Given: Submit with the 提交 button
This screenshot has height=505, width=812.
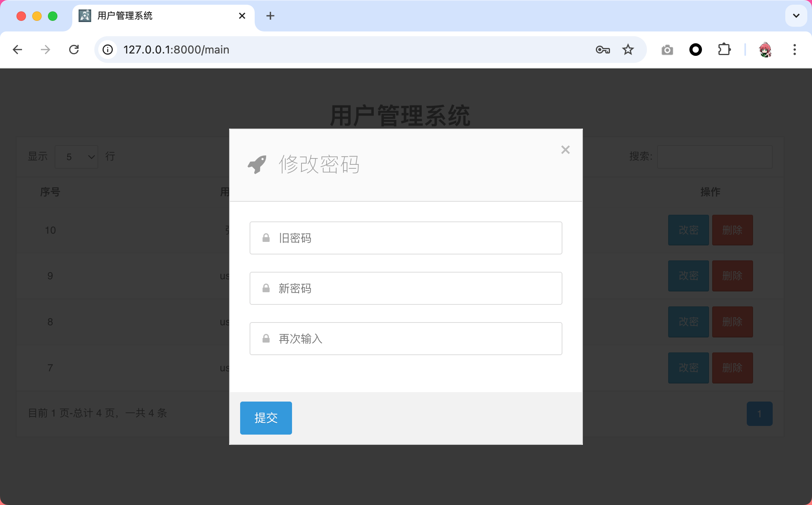Looking at the screenshot, I should click(266, 418).
